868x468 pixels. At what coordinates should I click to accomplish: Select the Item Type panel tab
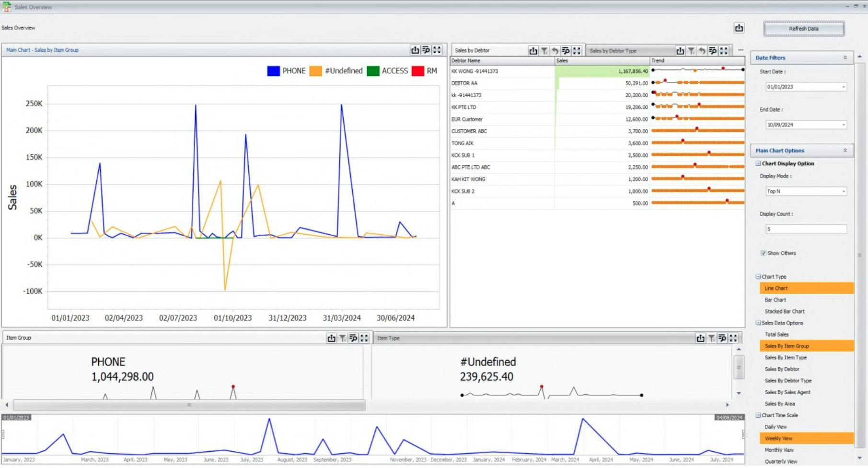(x=388, y=338)
